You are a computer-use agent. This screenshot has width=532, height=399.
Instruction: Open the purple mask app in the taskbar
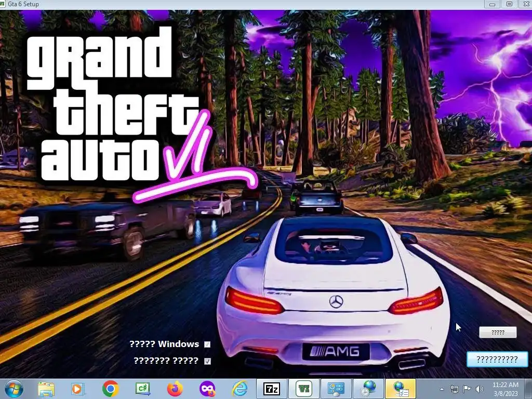[x=207, y=389]
